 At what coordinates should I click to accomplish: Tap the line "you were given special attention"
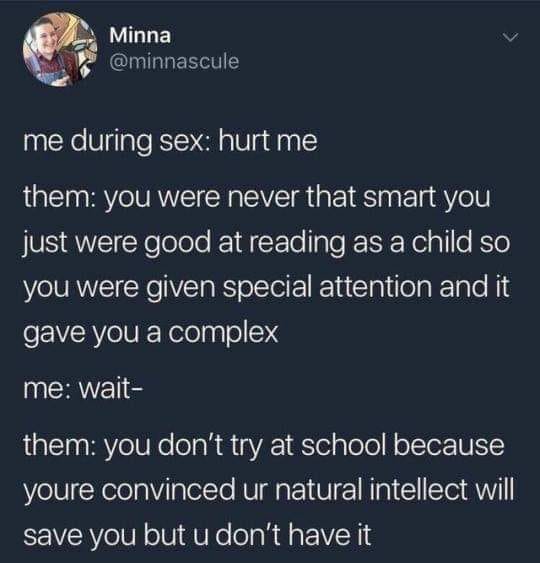pyautogui.click(x=266, y=288)
